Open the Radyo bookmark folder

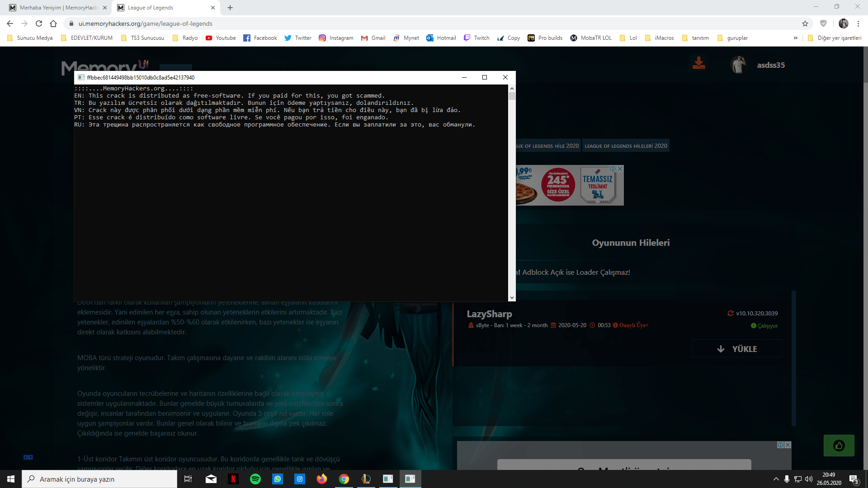click(185, 38)
